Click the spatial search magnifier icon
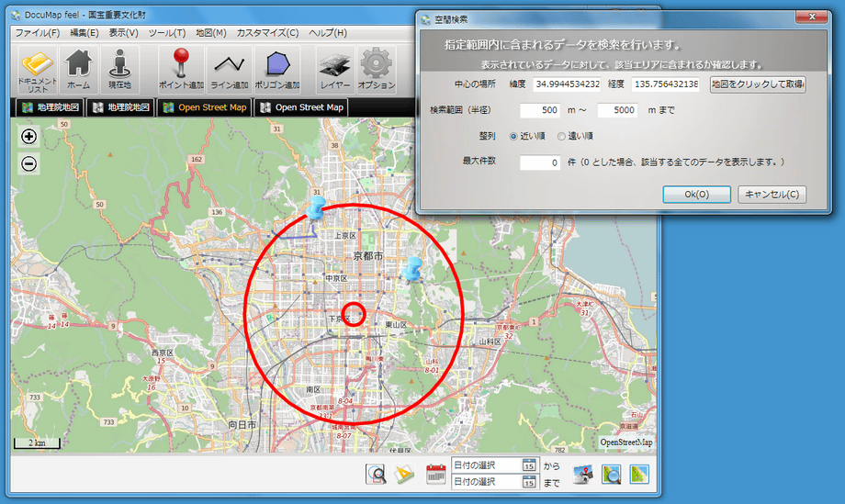The width and height of the screenshot is (845, 504). 377,474
